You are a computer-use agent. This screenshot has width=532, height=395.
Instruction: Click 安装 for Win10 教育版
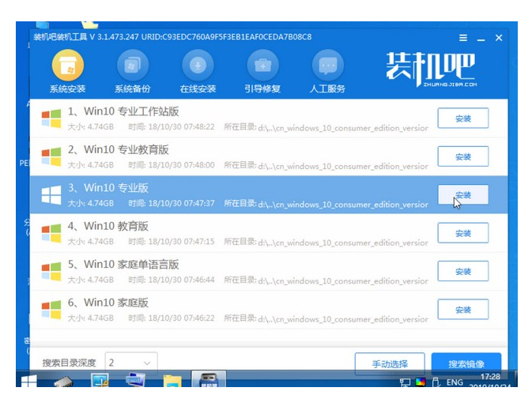(462, 233)
